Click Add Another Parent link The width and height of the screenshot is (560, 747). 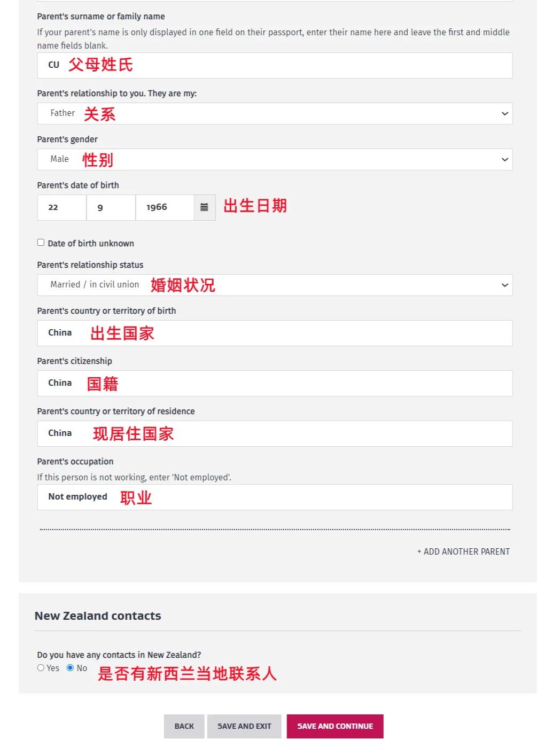[x=463, y=551]
